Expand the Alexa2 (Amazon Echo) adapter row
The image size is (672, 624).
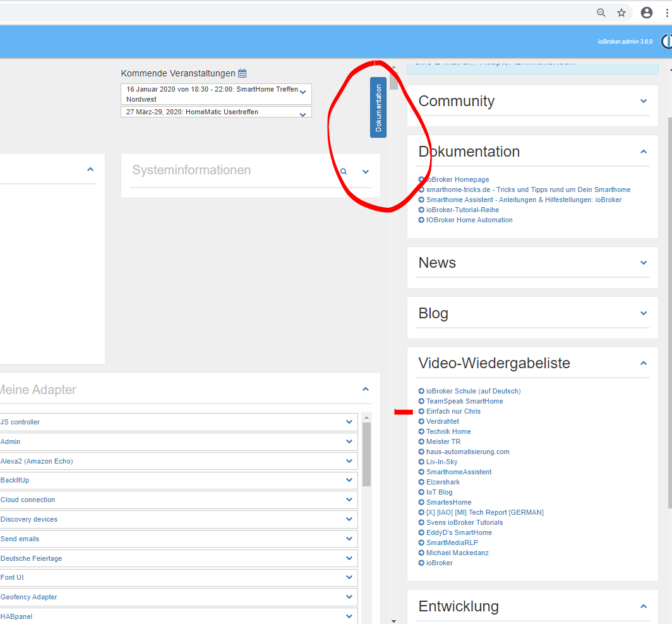point(349,461)
